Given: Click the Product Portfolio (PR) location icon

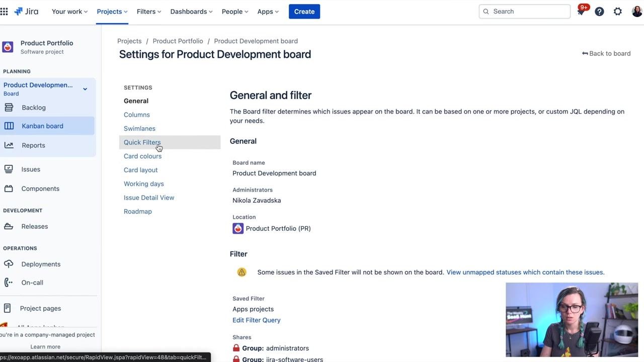Looking at the screenshot, I should pyautogui.click(x=238, y=228).
